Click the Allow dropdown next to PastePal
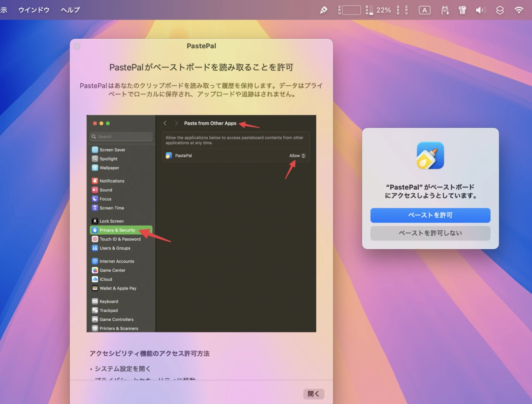Screen dimensions: 532x404 (297, 156)
